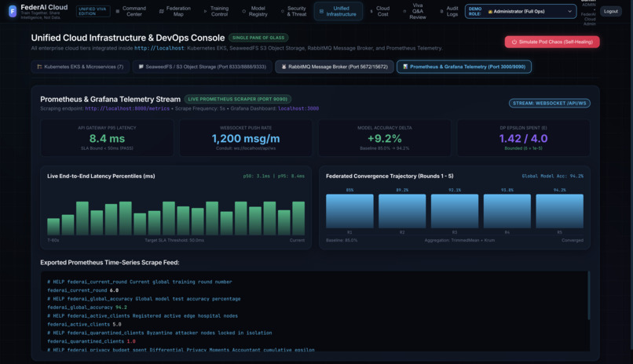
Task: Click the 'federai_quarantined_clients 1.0' feed line
Action: pyautogui.click(x=91, y=341)
